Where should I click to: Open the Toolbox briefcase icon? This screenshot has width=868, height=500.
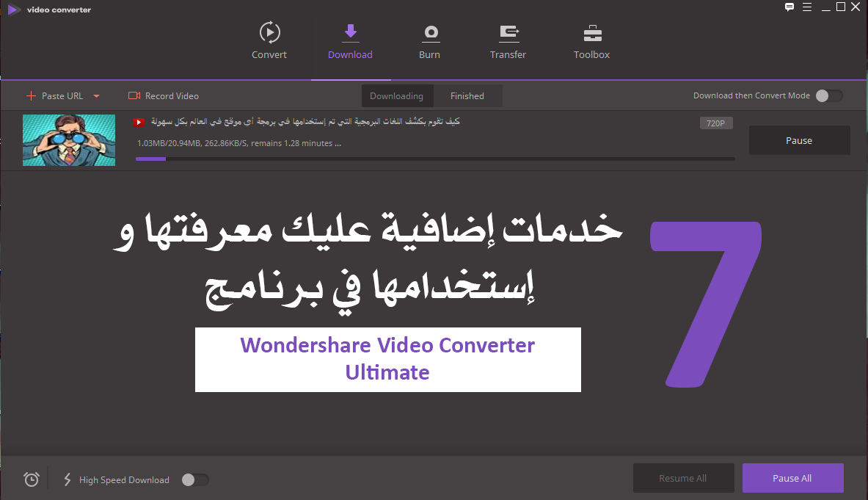point(592,33)
